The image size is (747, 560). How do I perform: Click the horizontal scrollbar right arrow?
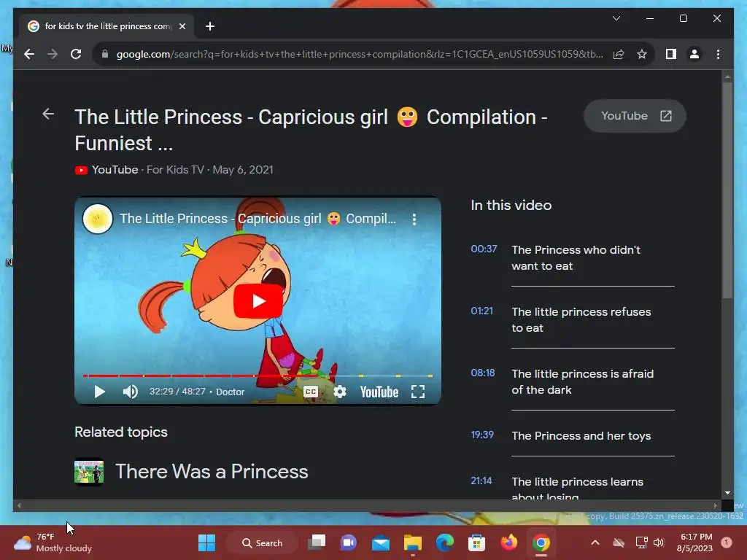715,506
